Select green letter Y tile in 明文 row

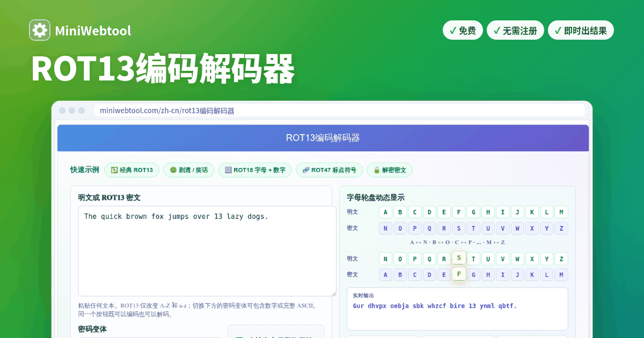547,259
